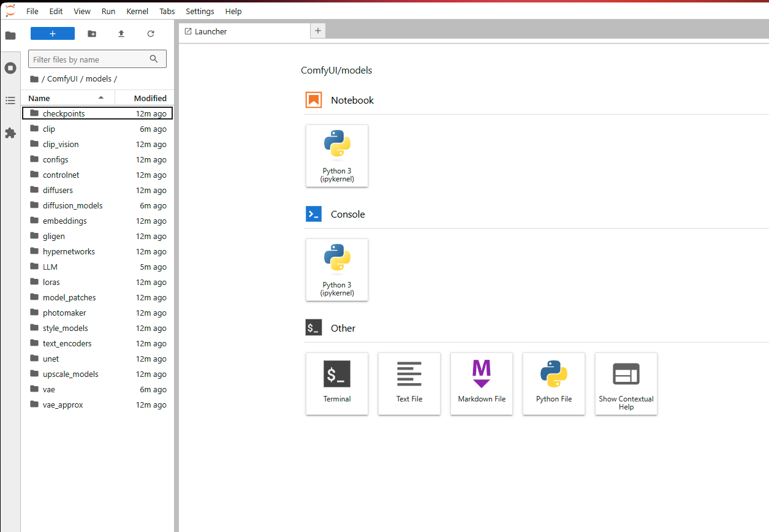Add a new tab with plus button
Viewport: 769px width, 532px height.
(317, 31)
